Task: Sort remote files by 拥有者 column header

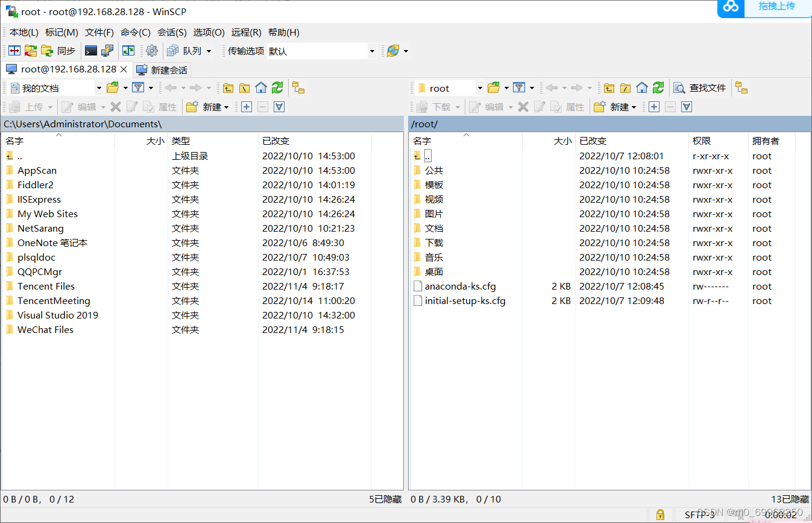Action: pyautogui.click(x=772, y=141)
